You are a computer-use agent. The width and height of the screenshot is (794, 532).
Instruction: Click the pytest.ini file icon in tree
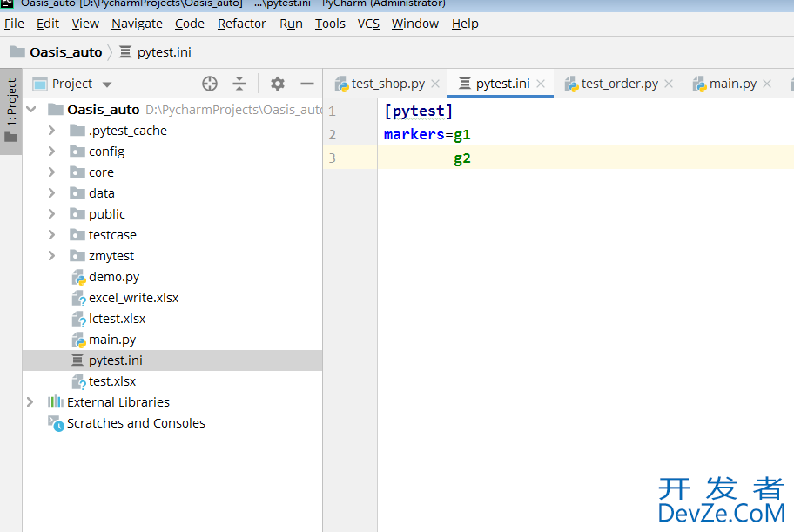[77, 360]
